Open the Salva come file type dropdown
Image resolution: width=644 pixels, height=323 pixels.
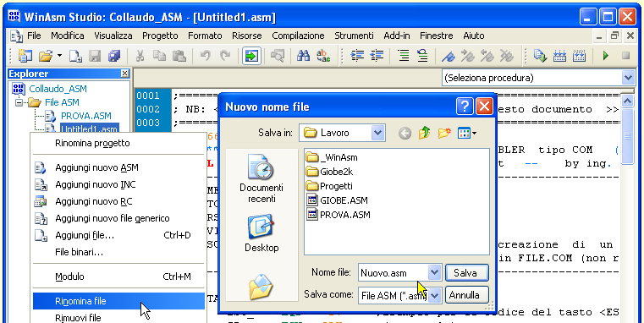pyautogui.click(x=435, y=295)
